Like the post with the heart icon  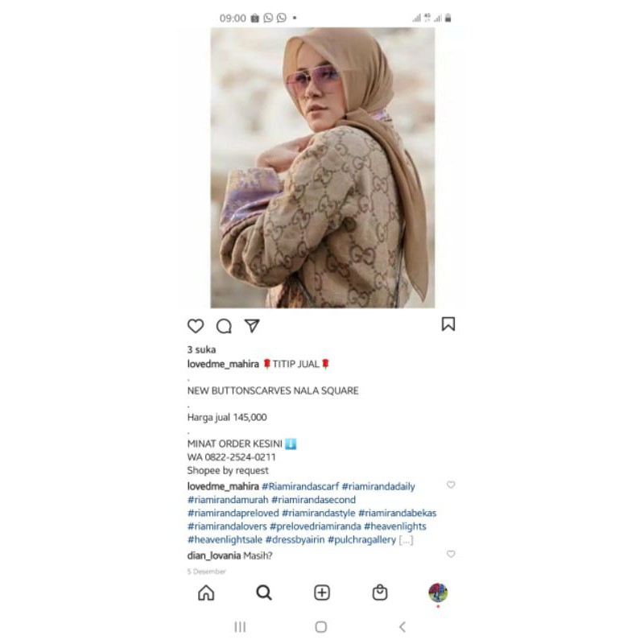pyautogui.click(x=196, y=326)
